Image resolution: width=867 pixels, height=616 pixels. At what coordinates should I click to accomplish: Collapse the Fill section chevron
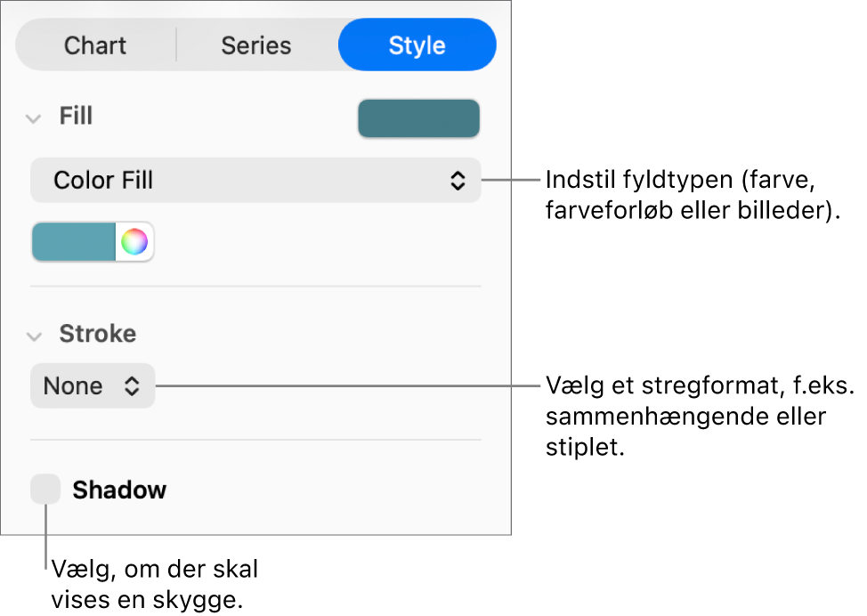pos(34,118)
